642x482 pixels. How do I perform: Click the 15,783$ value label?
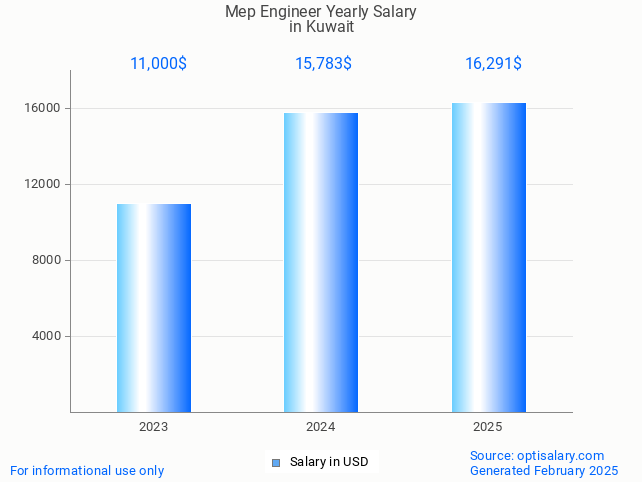(323, 63)
